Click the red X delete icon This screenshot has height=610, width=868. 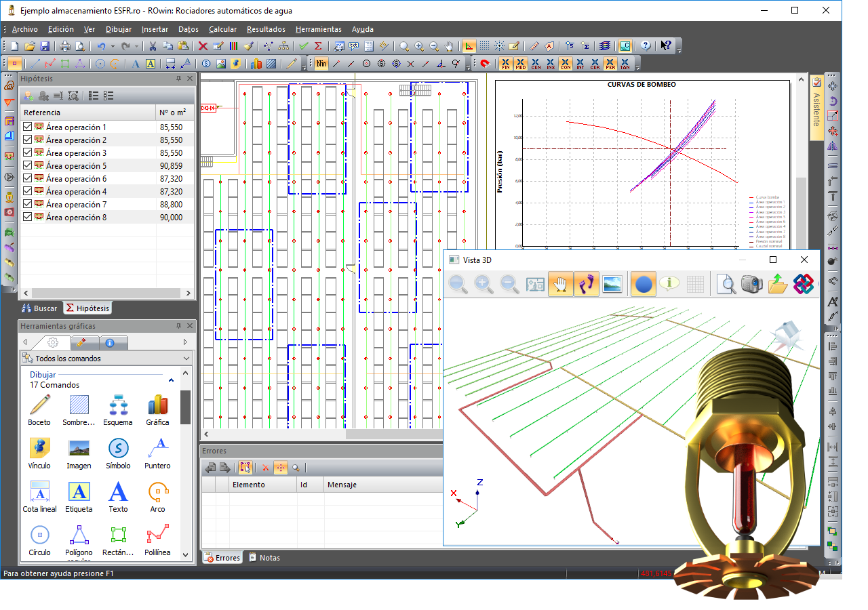coord(203,46)
